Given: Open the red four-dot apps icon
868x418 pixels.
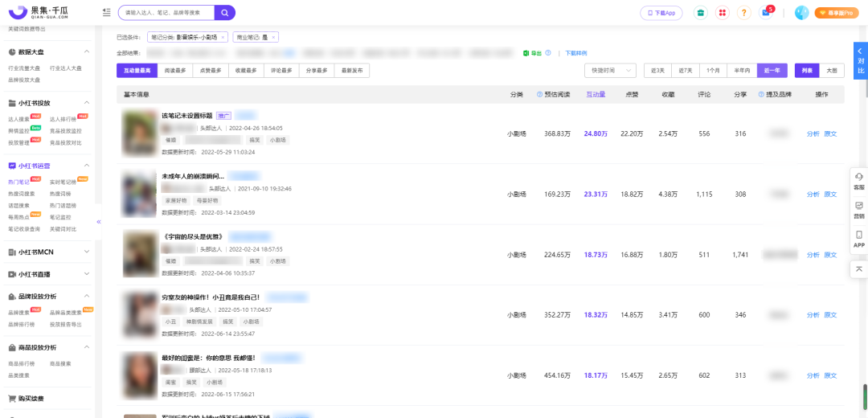Looking at the screenshot, I should coord(723,13).
